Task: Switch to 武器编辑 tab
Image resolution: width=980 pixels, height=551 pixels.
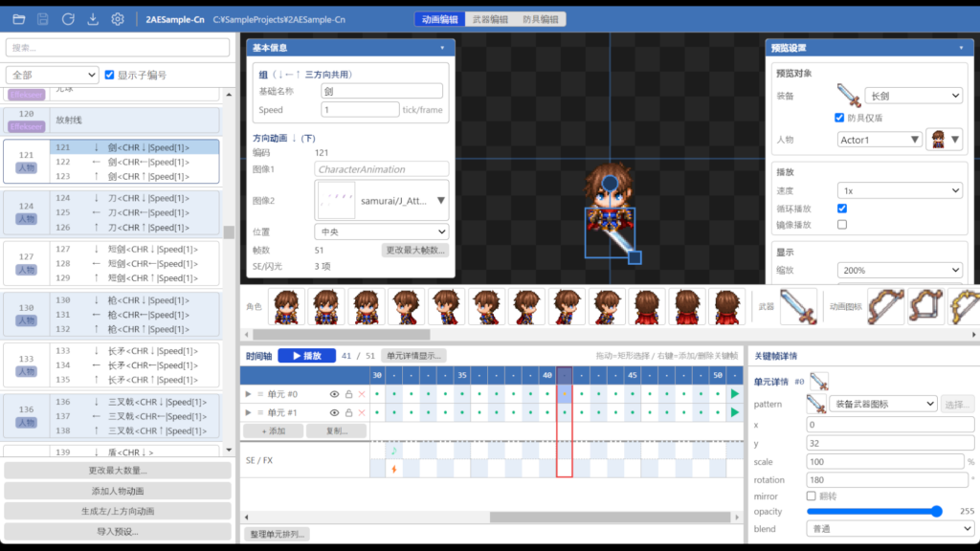Action: 490,19
